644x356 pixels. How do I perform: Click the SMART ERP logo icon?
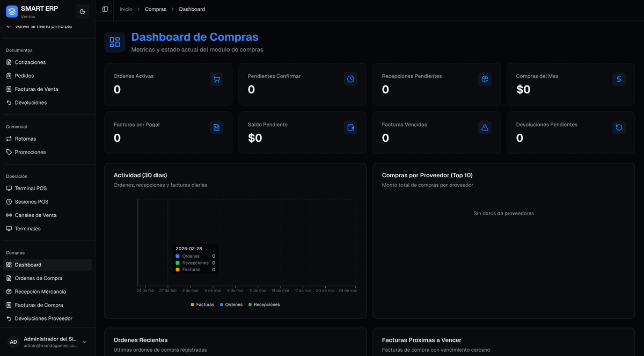coord(12,11)
